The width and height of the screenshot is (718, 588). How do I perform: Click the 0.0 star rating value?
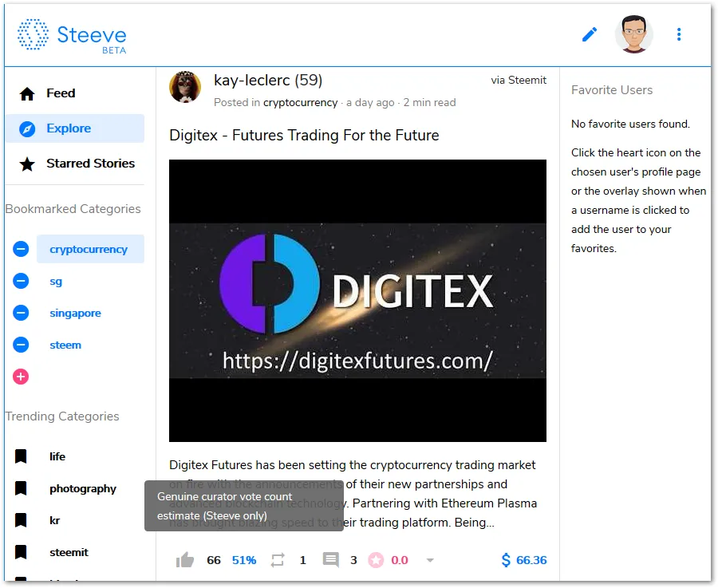point(400,561)
